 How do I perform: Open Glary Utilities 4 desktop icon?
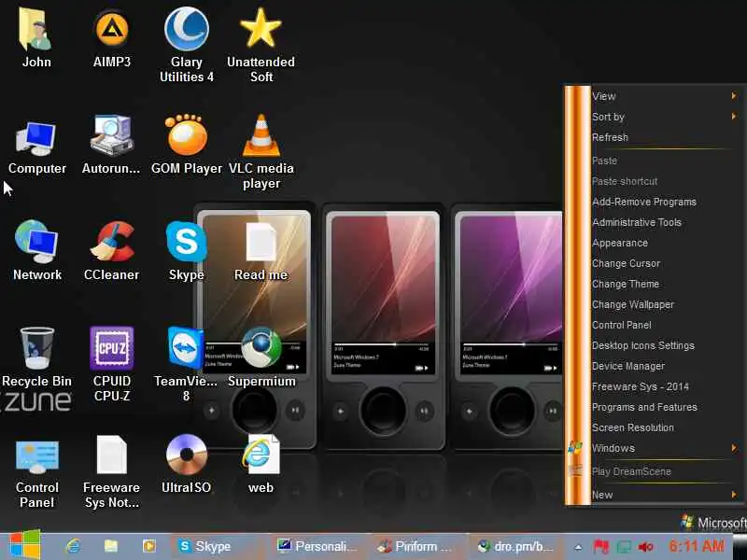pyautogui.click(x=186, y=30)
